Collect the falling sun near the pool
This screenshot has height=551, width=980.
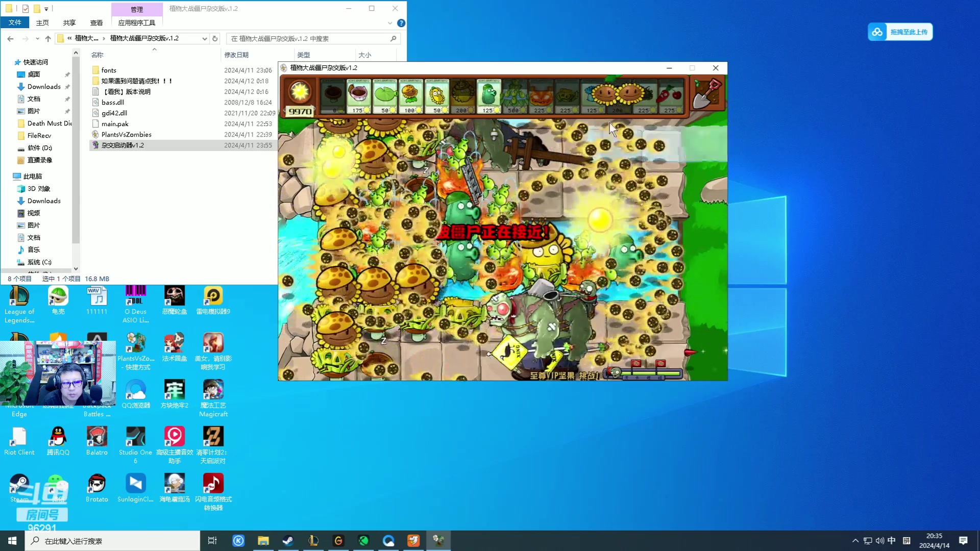tap(600, 220)
